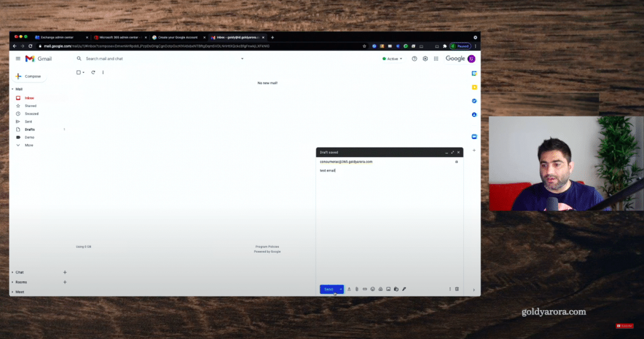644x339 pixels.
Task: Open the Chrome Extensions puzzle icon
Action: pos(445,46)
